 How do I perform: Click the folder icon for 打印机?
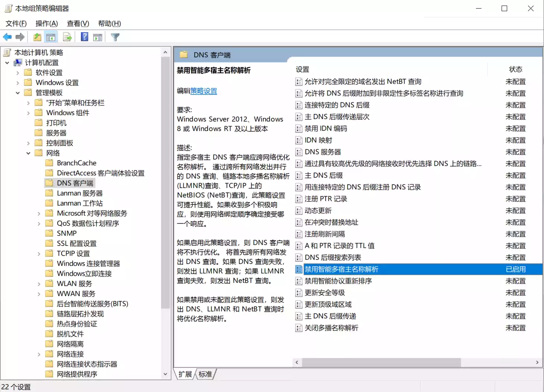[x=39, y=122]
